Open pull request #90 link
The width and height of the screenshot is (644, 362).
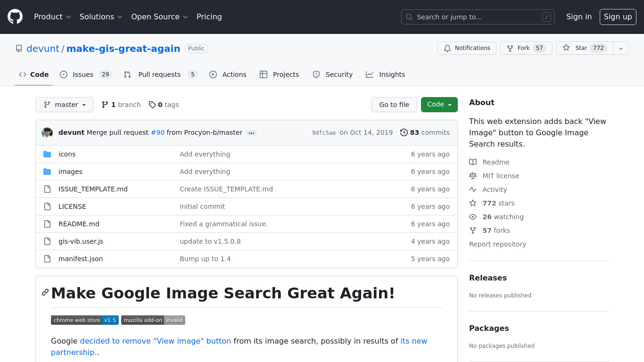pos(157,132)
